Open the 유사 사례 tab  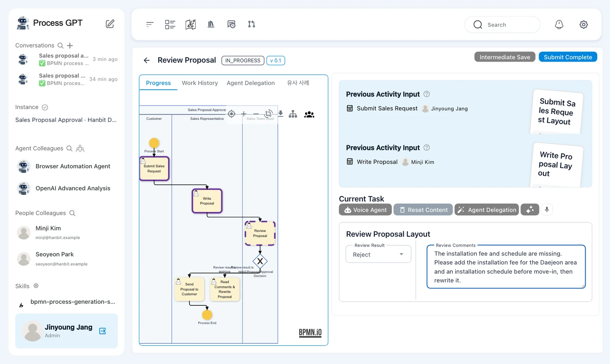298,83
